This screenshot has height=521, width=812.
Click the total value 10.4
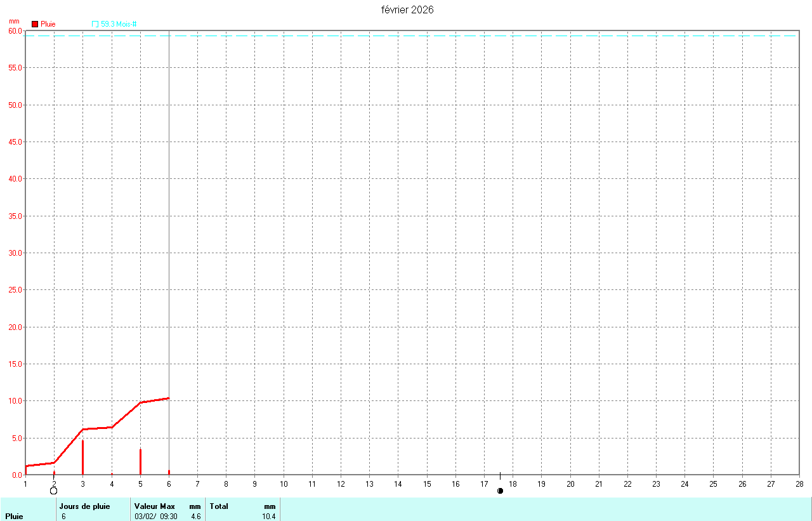tap(269, 517)
